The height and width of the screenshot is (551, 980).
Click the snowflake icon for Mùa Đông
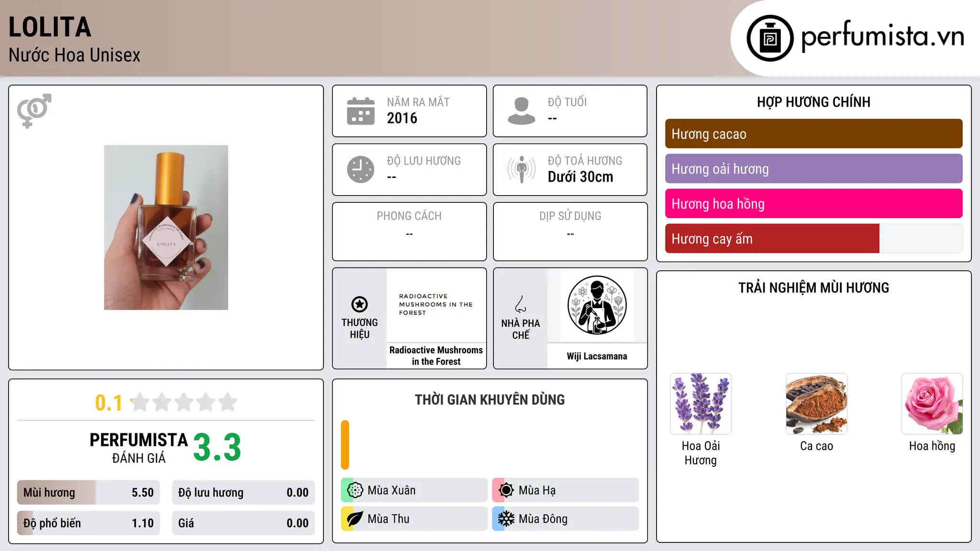click(x=506, y=519)
